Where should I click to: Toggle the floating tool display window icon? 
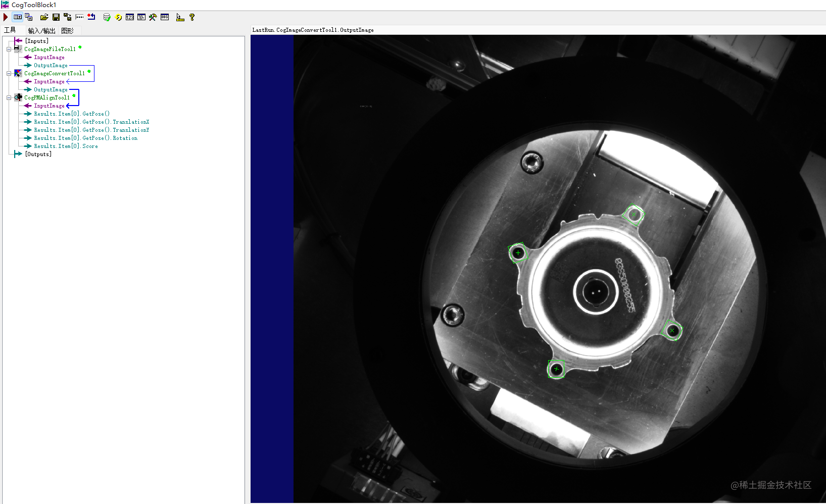[x=29, y=17]
